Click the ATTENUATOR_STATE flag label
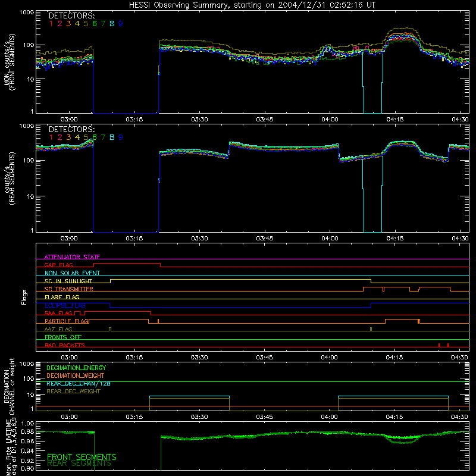The height and width of the screenshot is (476, 476). tap(72, 257)
